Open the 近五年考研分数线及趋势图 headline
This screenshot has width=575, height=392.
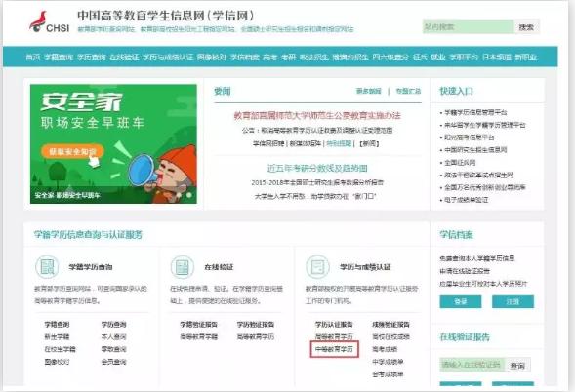tap(317, 168)
